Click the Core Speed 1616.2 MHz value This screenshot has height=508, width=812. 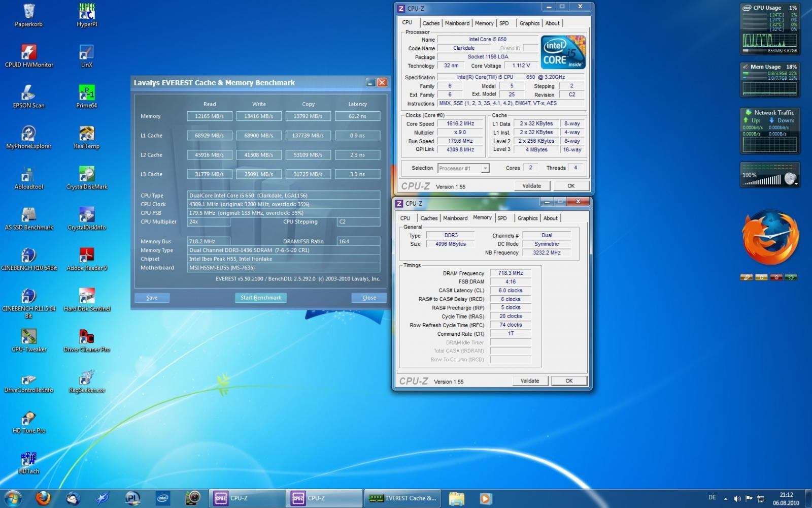(460, 123)
